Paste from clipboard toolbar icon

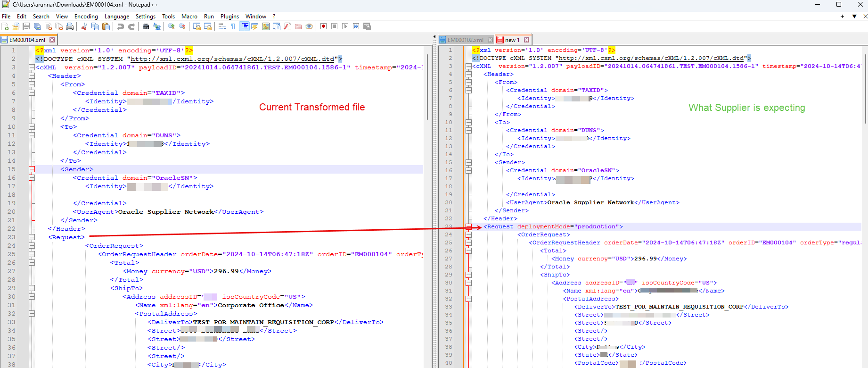click(106, 26)
